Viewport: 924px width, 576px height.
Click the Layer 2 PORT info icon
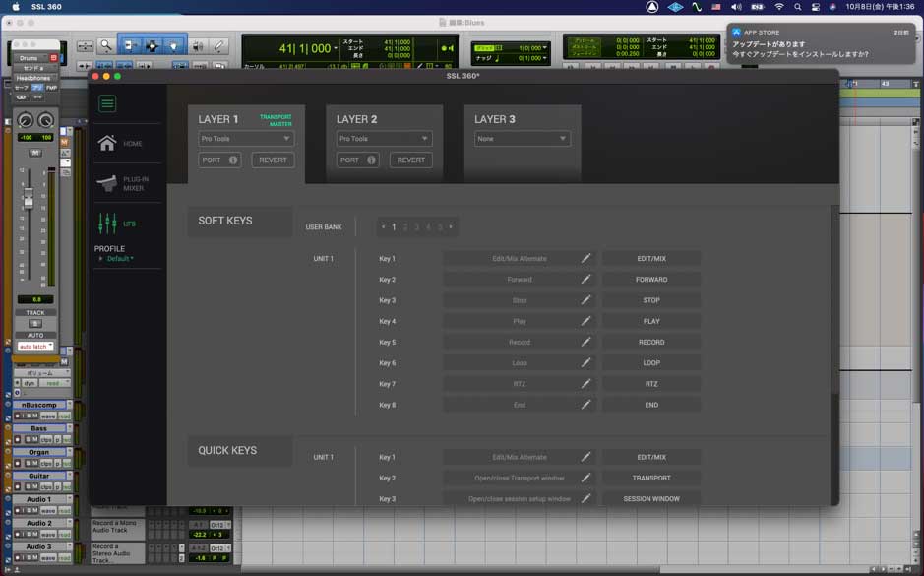point(371,160)
